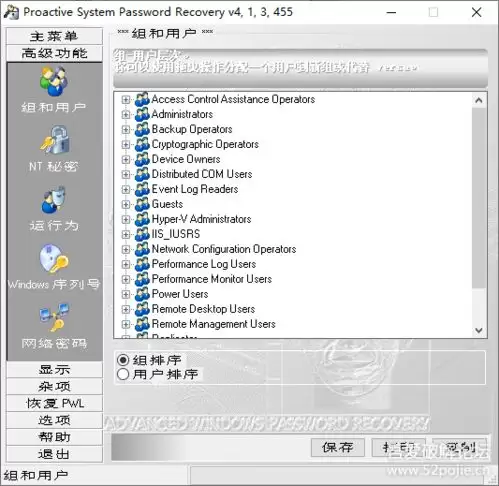
Task: Select the 组排序 group sort radio button
Action: point(123,360)
